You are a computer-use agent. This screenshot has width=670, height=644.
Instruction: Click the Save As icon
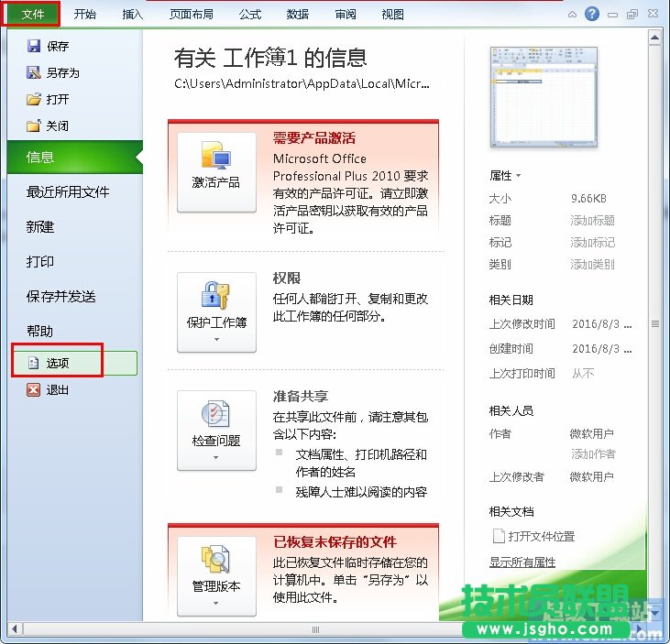[x=34, y=72]
